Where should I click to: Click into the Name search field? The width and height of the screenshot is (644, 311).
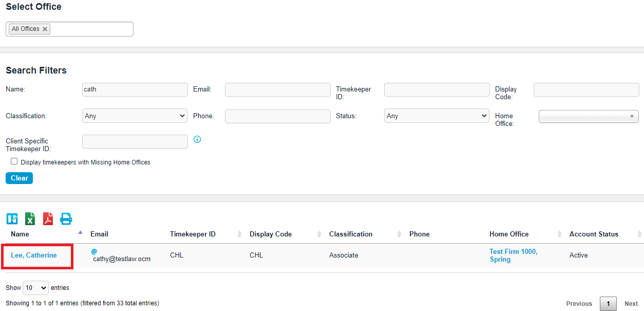click(x=135, y=89)
